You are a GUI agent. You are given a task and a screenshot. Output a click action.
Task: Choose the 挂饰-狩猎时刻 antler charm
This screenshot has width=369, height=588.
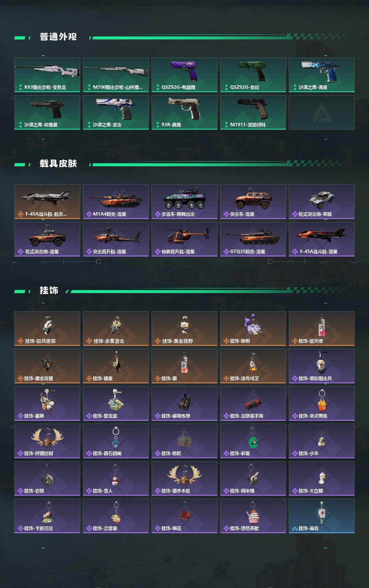tap(47, 441)
